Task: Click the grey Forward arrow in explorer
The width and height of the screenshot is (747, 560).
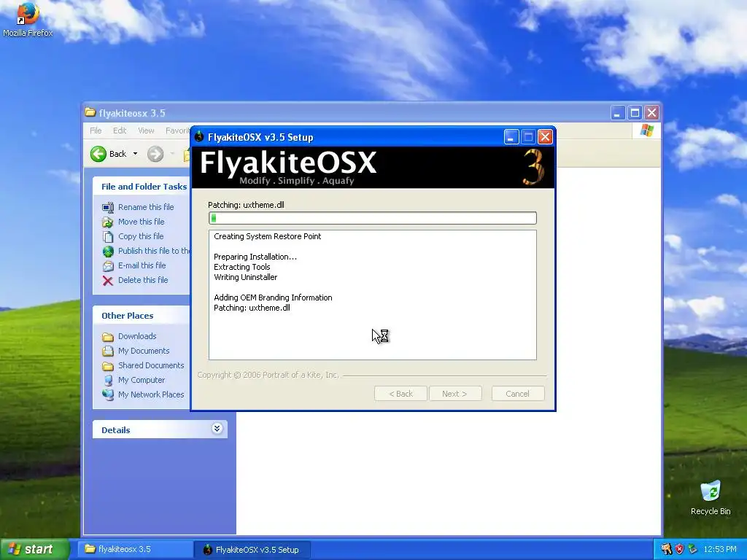Action: (x=155, y=154)
